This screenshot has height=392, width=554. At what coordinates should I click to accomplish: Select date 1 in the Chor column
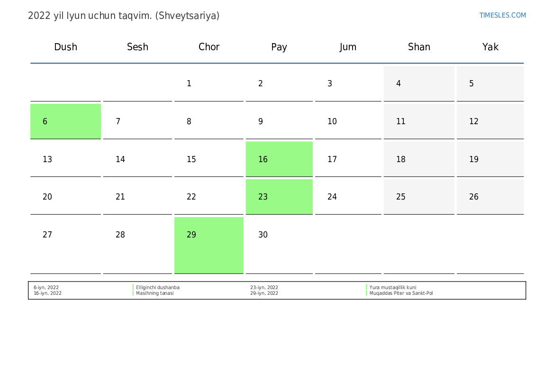coord(209,83)
